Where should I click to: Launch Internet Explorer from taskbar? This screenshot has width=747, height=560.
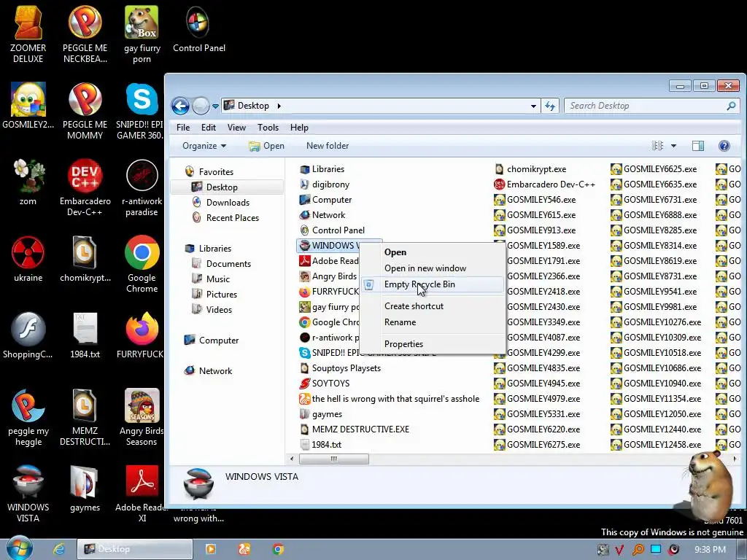pyautogui.click(x=59, y=549)
